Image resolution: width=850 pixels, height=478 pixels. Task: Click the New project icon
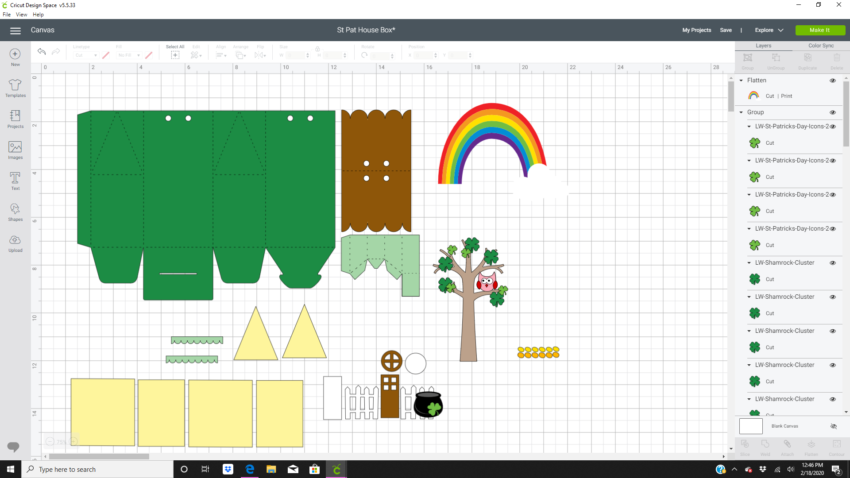(x=15, y=56)
